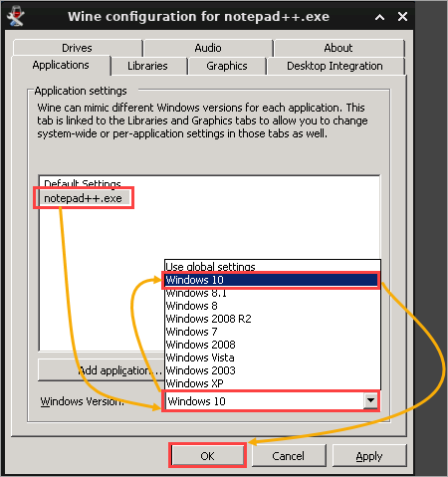Viewport: 448px width, 477px height.
Task: Click the Apply button
Action: [x=369, y=456]
